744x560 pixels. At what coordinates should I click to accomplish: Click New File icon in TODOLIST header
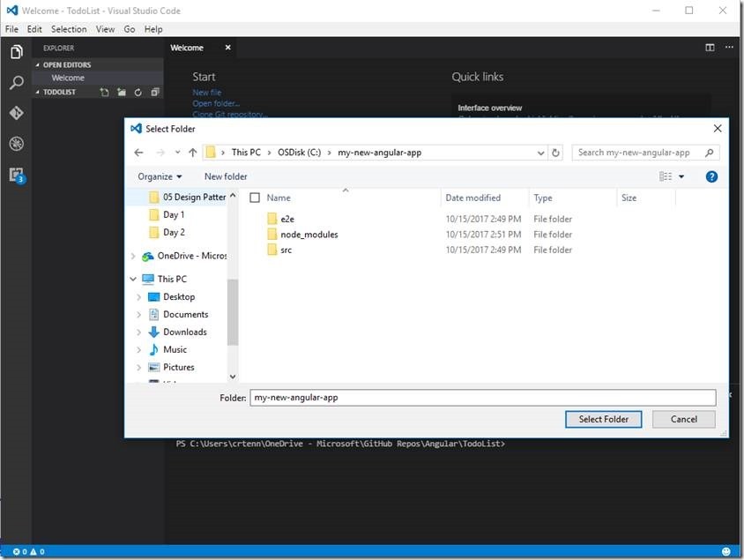click(104, 92)
